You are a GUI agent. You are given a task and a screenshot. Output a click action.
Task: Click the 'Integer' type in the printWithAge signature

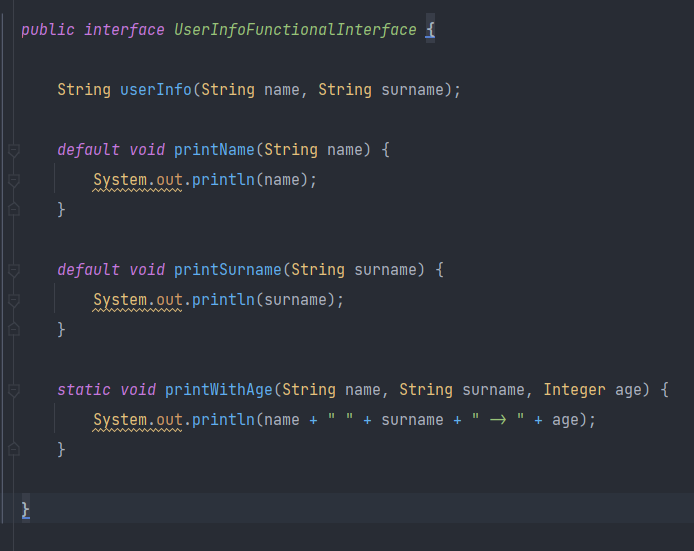pyautogui.click(x=574, y=390)
